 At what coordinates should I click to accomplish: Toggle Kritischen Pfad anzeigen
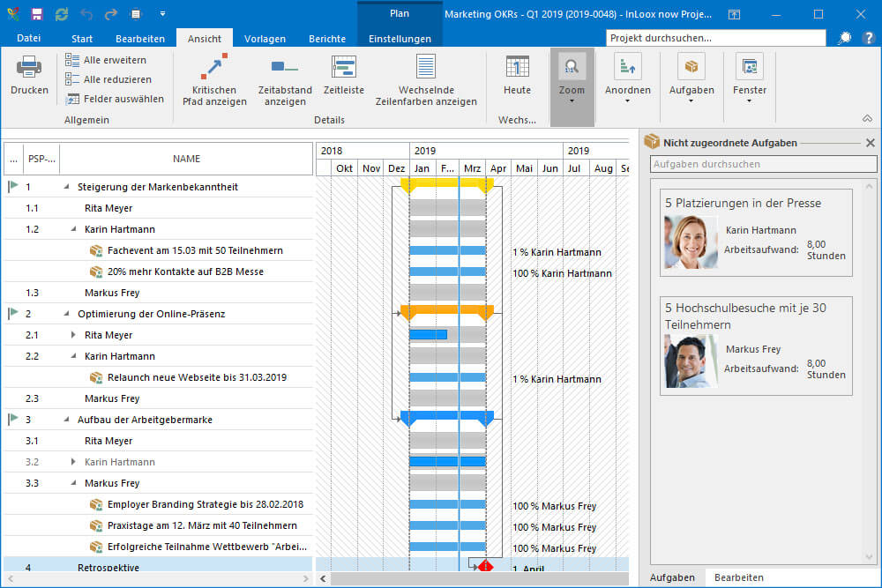[214, 80]
